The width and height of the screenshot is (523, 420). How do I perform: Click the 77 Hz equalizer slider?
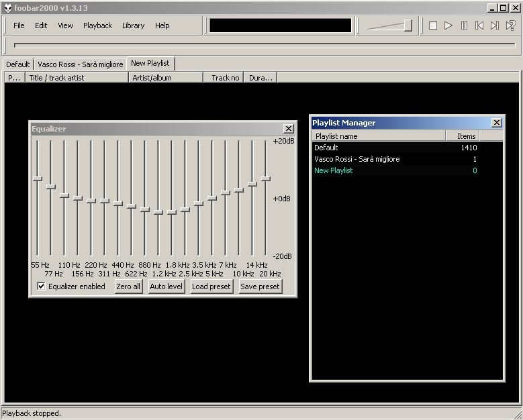(51, 187)
